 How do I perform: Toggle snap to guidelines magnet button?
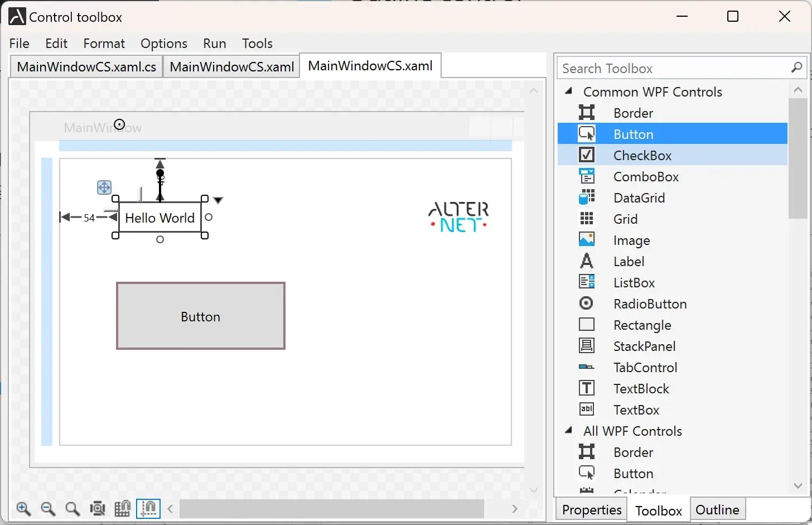tap(148, 508)
